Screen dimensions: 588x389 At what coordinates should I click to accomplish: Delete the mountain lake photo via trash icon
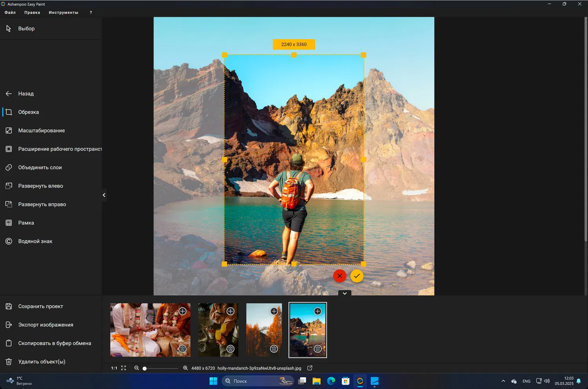(x=318, y=349)
